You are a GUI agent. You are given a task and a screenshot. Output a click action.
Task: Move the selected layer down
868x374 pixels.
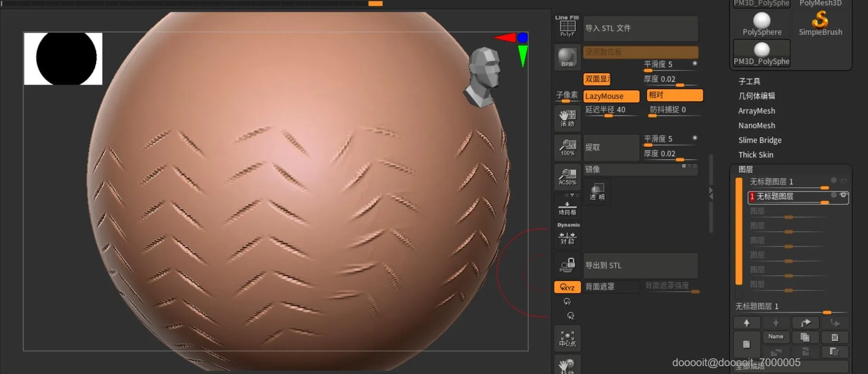coord(776,323)
